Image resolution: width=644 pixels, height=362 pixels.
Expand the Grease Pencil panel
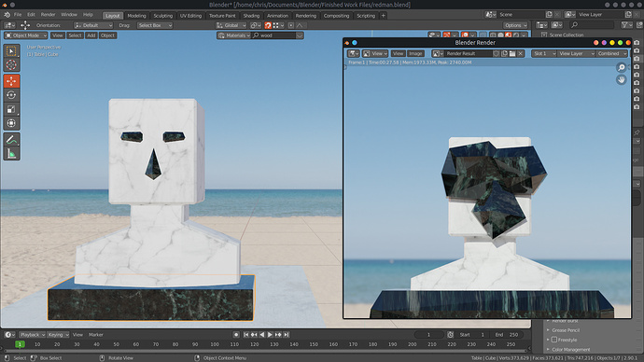(x=566, y=330)
